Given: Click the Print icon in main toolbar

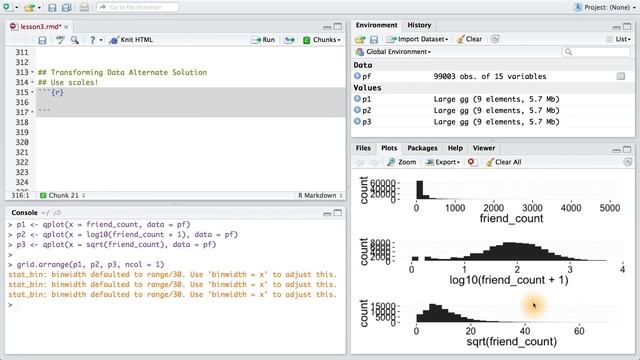Looking at the screenshot, I should [84, 7].
